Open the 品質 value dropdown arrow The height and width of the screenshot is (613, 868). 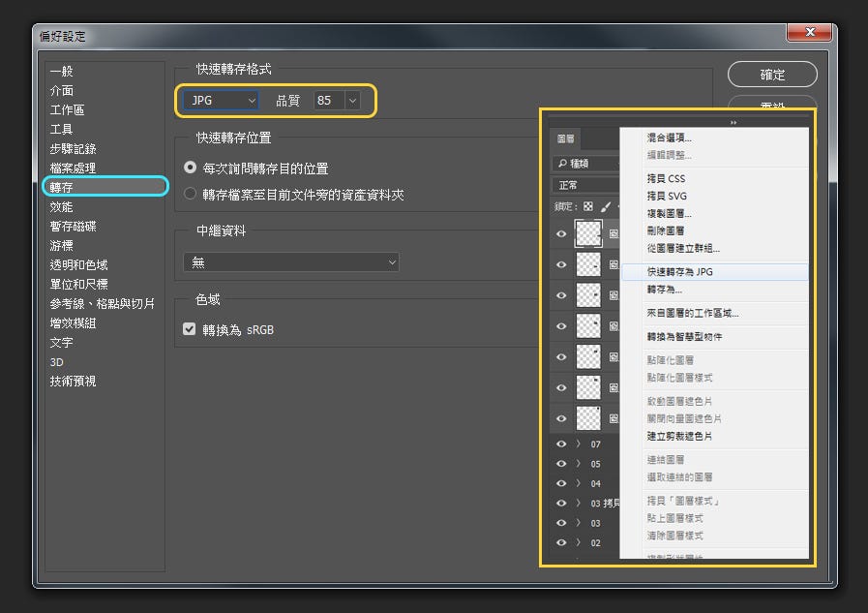pos(352,100)
